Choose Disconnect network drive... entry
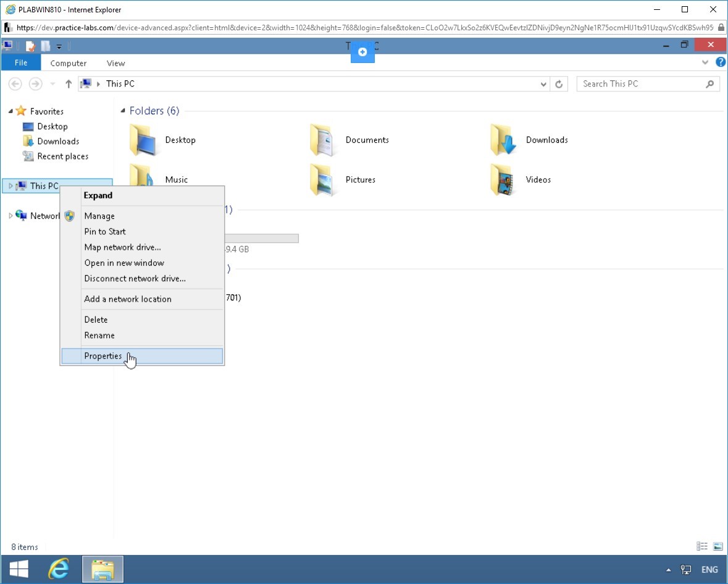Screen dimensions: 728x584 tap(142, 278)
